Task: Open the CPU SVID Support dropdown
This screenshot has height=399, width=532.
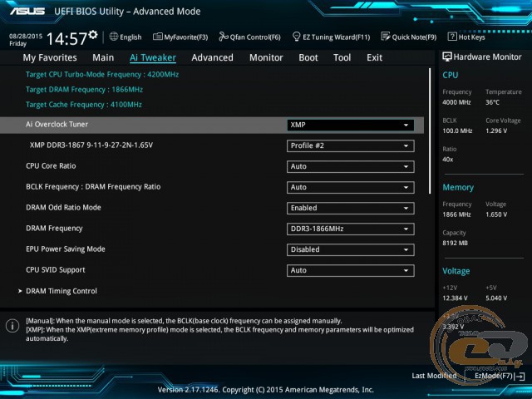Action: pyautogui.click(x=351, y=270)
